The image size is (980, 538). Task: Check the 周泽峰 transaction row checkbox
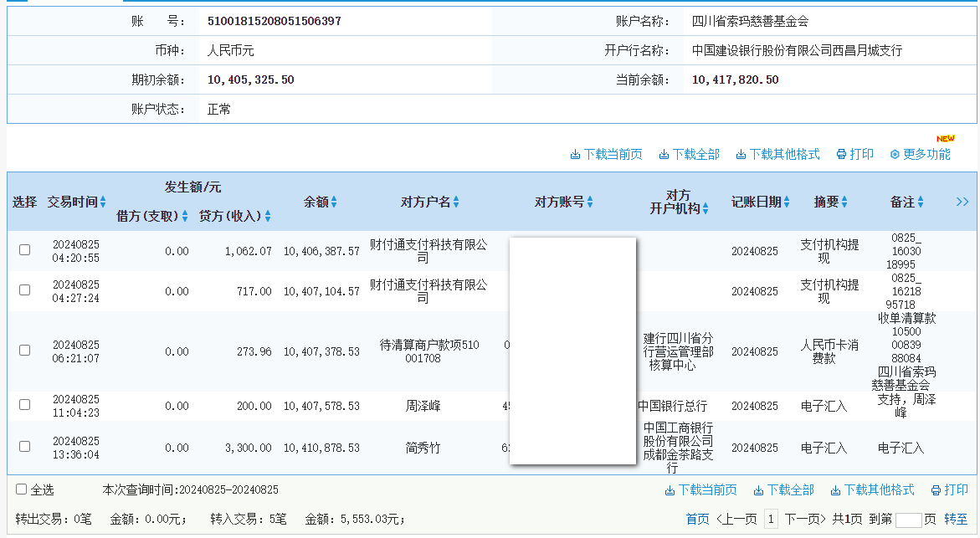(24, 404)
